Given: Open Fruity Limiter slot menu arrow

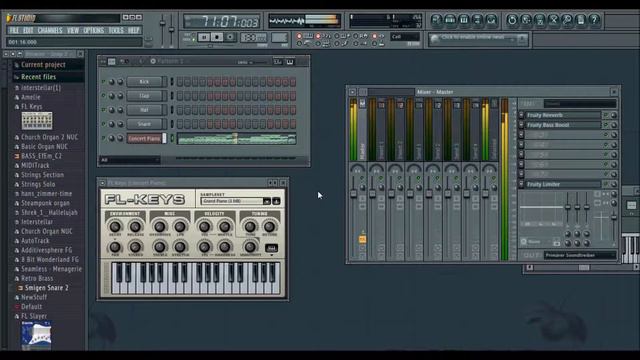Looking at the screenshot, I should tap(521, 184).
